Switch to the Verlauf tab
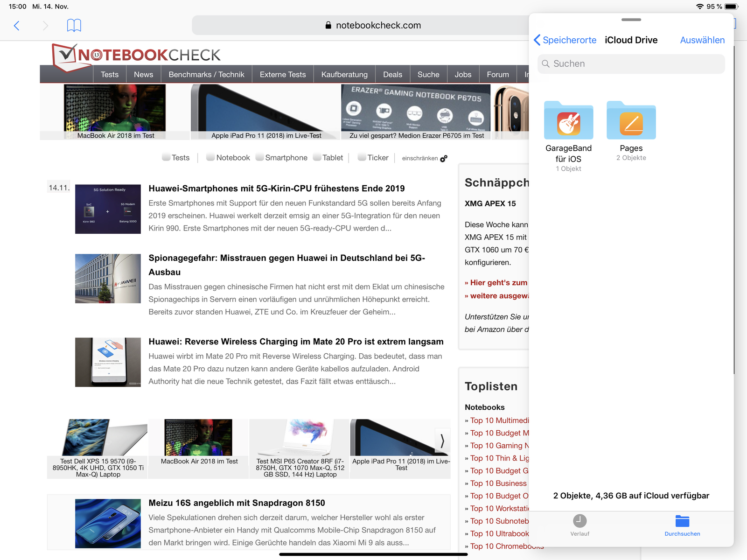 click(x=579, y=525)
